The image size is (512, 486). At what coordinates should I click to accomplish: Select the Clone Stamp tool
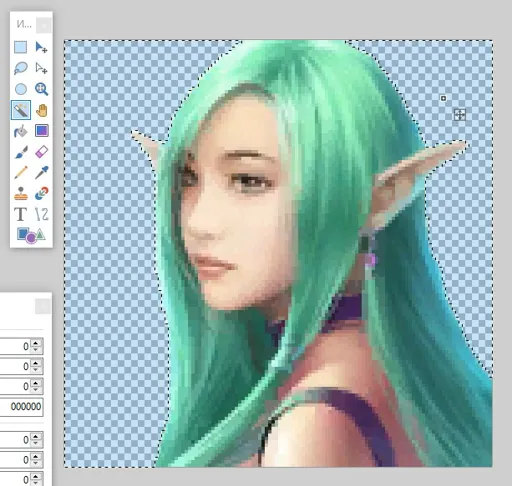point(21,193)
